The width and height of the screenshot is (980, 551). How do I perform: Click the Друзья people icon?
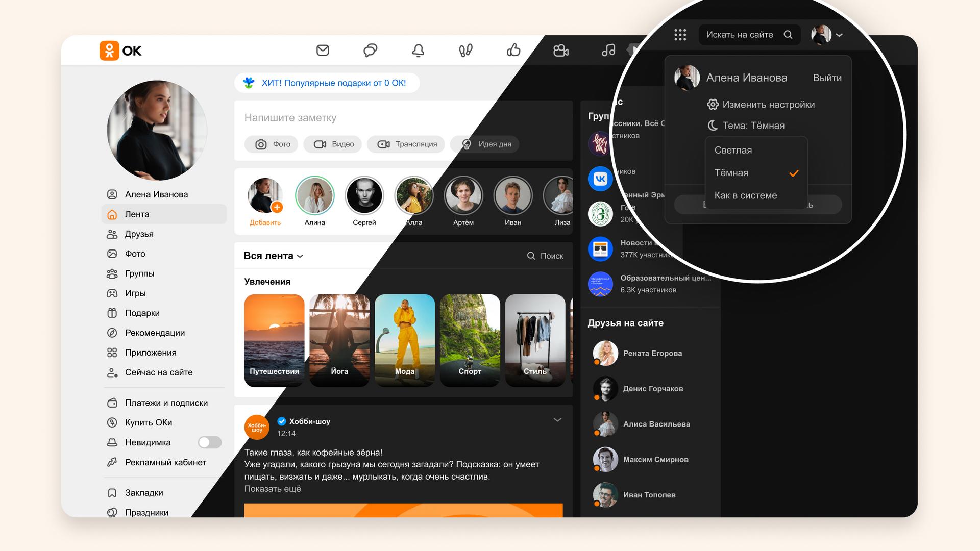pos(112,234)
